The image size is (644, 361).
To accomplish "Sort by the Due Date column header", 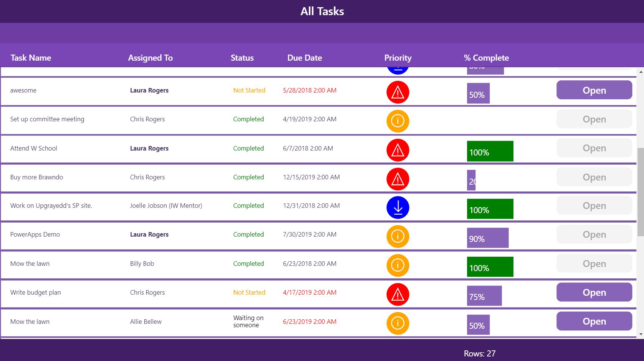I will click(x=305, y=58).
